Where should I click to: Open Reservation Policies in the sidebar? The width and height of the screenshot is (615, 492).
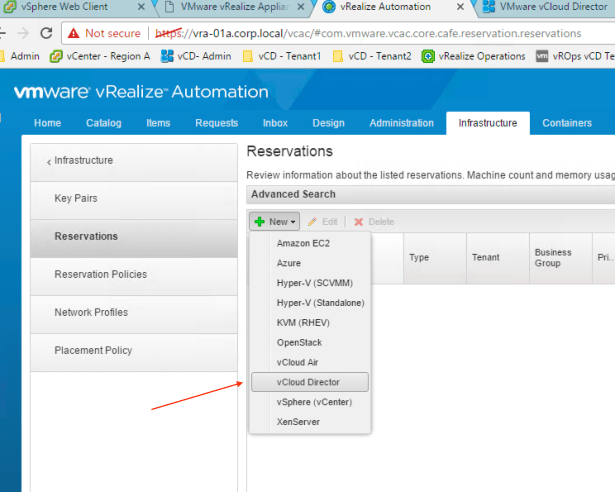(100, 275)
